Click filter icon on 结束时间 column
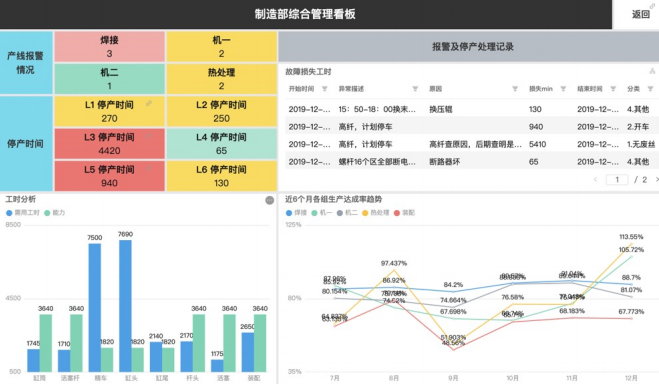Viewport: 659px width, 384px height. (613, 89)
